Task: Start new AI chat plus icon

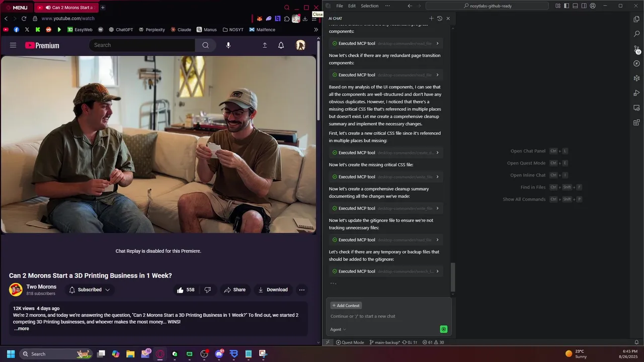Action: click(x=431, y=19)
